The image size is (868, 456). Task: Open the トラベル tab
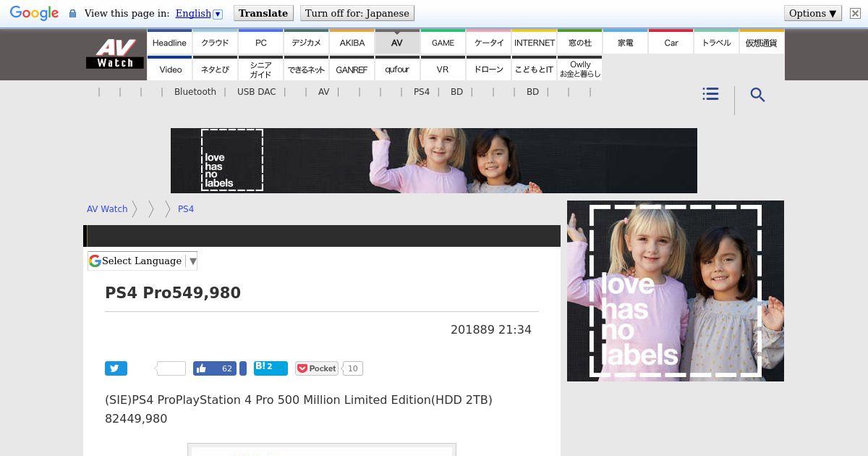pos(717,43)
